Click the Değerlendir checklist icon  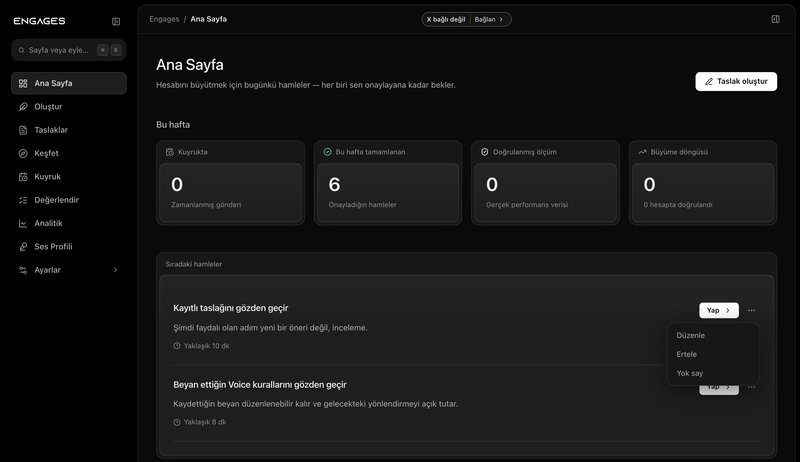point(23,200)
